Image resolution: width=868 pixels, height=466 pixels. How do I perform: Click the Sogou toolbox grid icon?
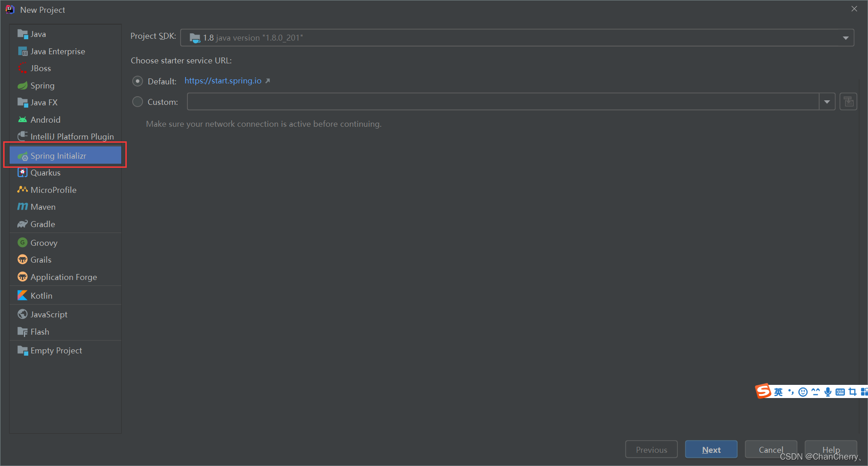[x=864, y=392]
